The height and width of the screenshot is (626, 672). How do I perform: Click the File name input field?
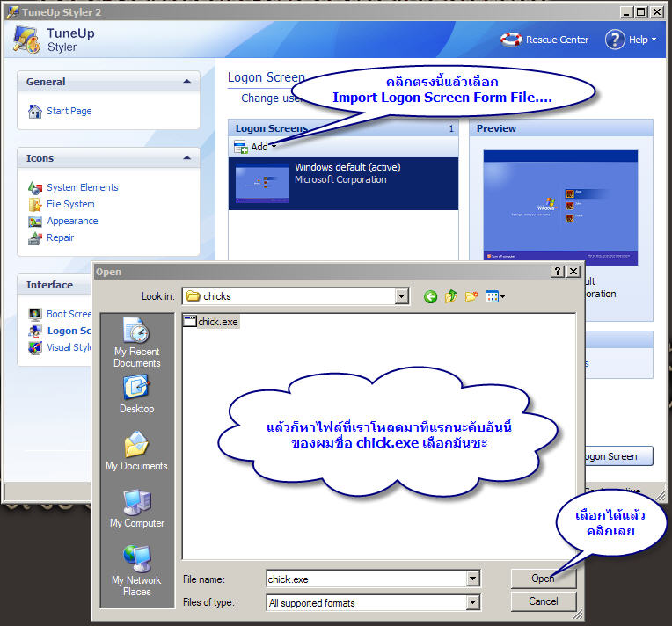click(367, 579)
